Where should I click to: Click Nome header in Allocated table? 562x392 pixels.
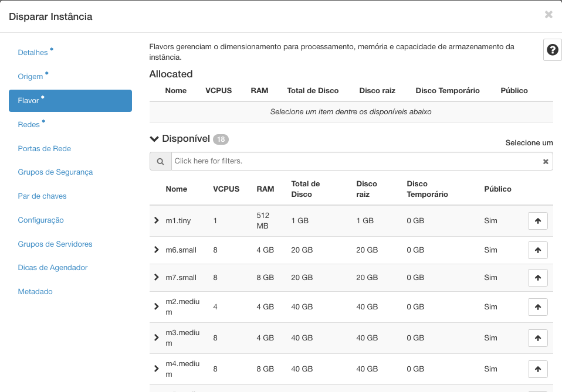176,91
